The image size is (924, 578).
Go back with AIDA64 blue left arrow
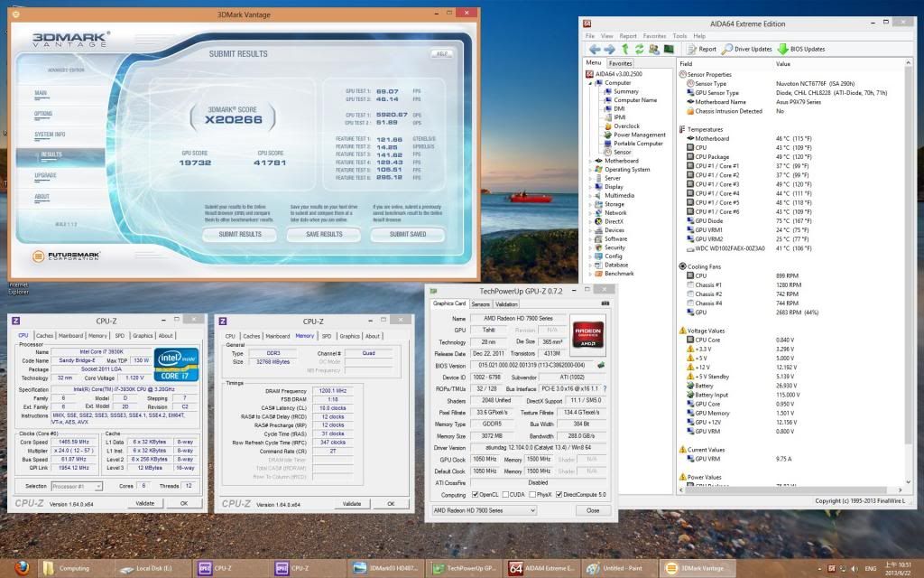[x=595, y=49]
